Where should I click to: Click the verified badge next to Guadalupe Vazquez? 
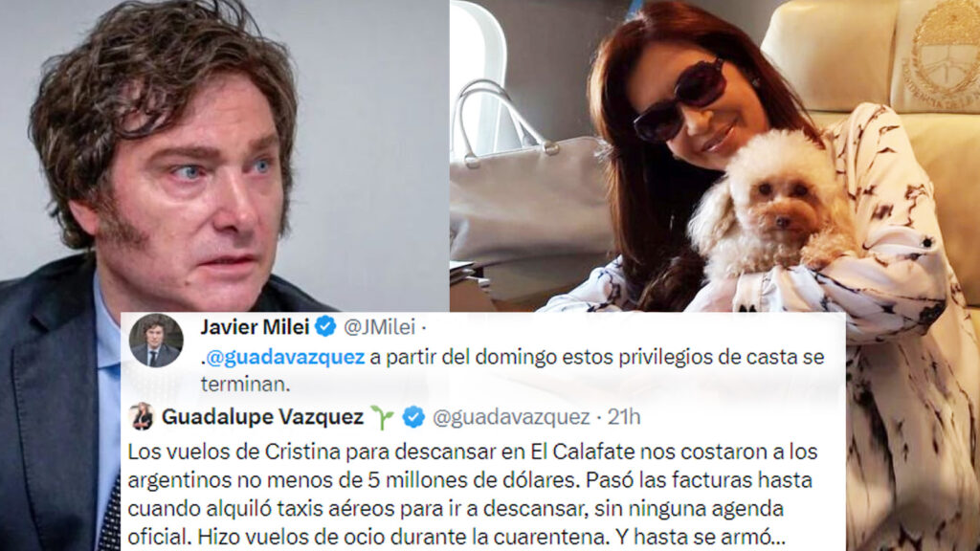413,417
